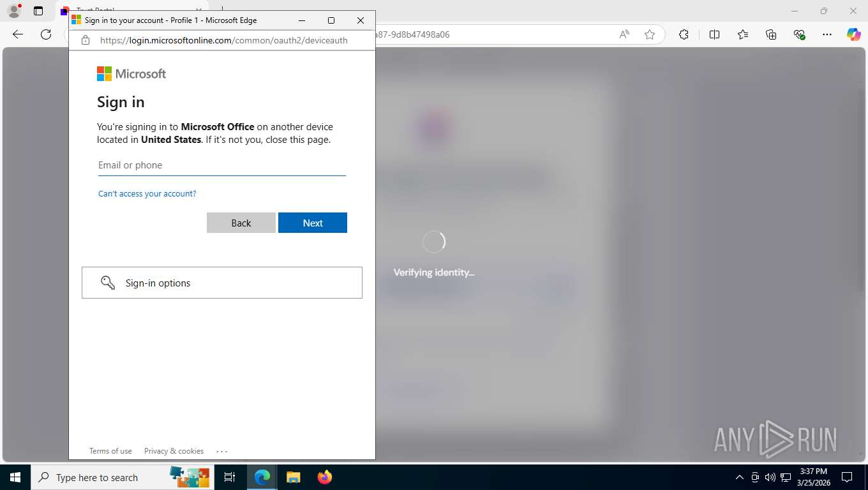
Task: Open Edge Settings and more menu
Action: pyautogui.click(x=827, y=34)
